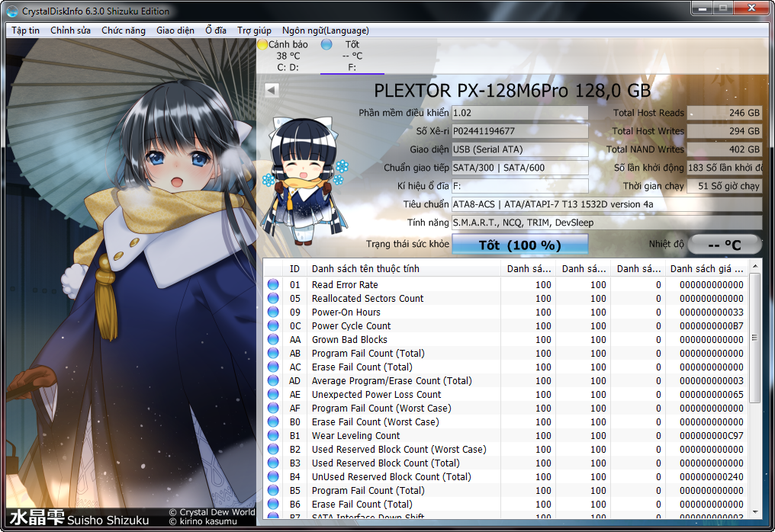
Task: Open the Ngôn ngữ(Language) menu
Action: [326, 30]
